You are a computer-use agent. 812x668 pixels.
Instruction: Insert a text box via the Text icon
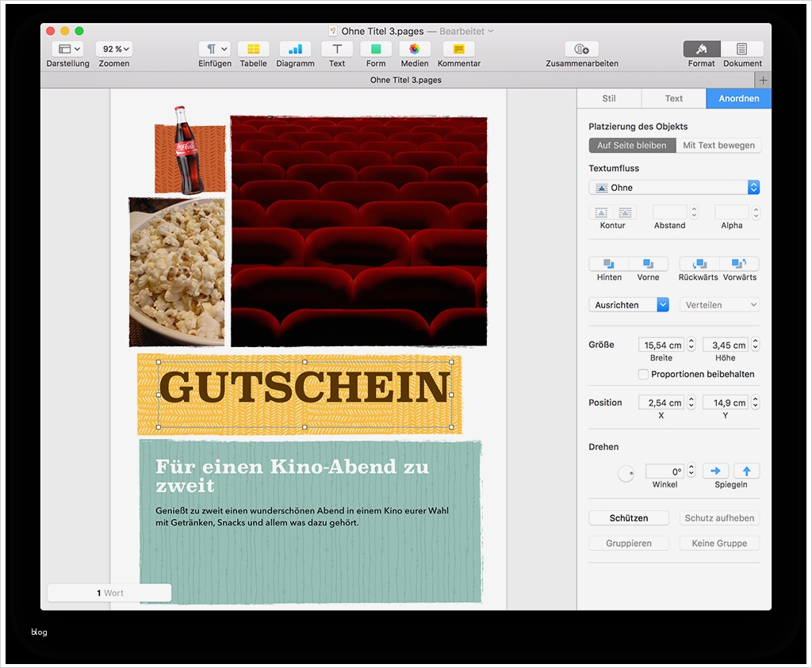pyautogui.click(x=336, y=50)
